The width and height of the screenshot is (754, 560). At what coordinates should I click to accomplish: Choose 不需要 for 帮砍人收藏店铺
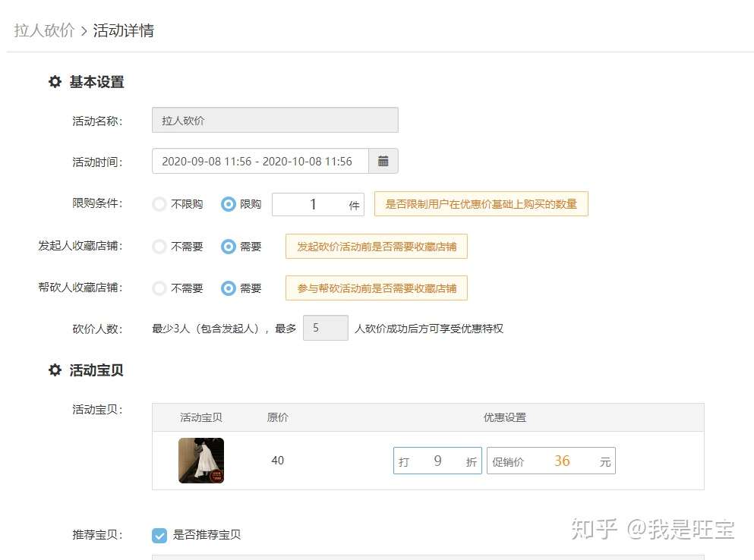tap(159, 288)
